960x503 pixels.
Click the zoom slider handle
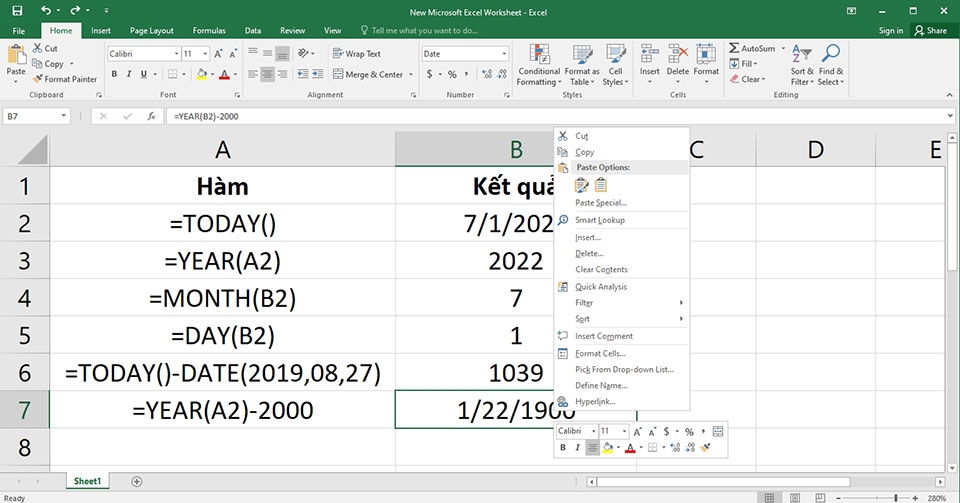(x=895, y=498)
